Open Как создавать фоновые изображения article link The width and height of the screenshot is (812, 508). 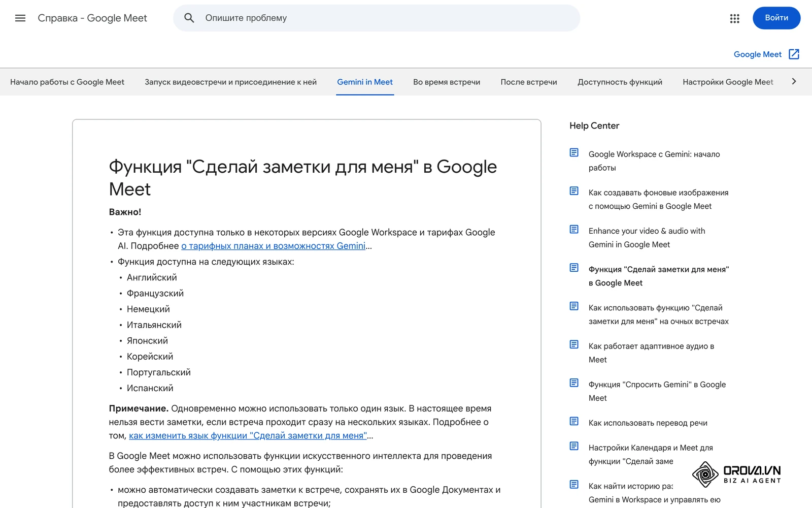(658, 199)
